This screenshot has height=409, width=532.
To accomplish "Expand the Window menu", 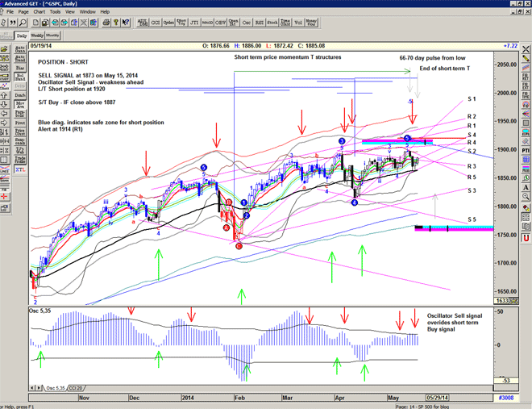I will (x=88, y=12).
